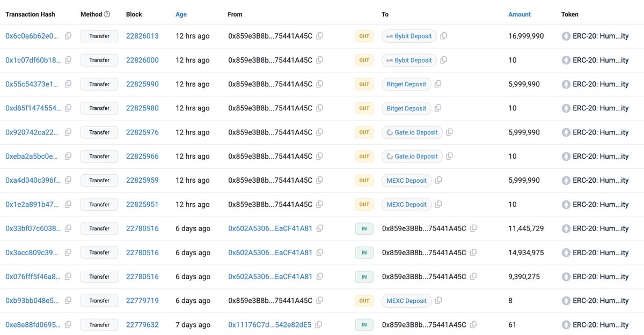The image size is (644, 335).
Task: Copy transaction hash 0x920742ca22
Action: 68,132
